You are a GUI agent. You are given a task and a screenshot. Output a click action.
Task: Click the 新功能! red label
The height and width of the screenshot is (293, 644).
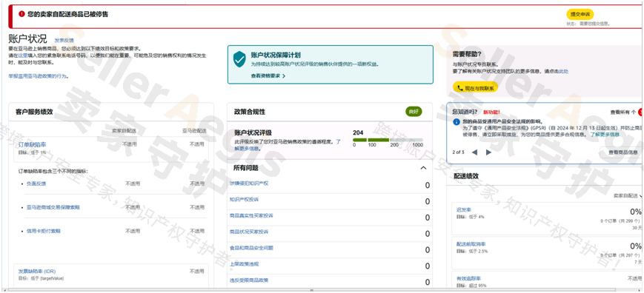pyautogui.click(x=491, y=112)
